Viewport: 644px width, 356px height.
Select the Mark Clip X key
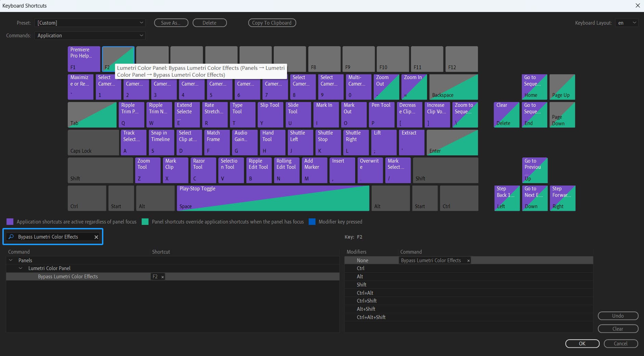[x=176, y=170]
